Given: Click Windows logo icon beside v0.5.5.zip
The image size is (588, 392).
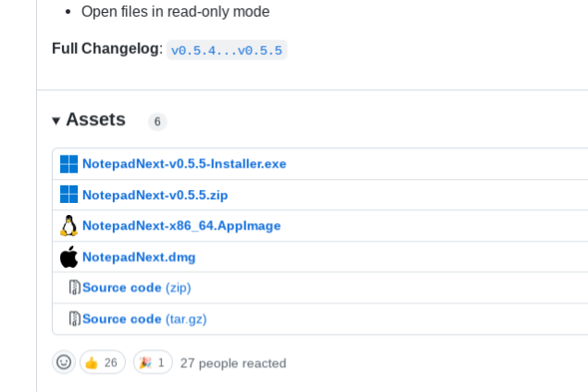Looking at the screenshot, I should (x=69, y=195).
